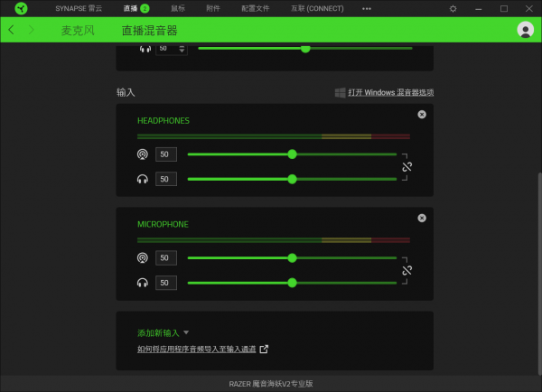Click HEADPHONES stream broadcast icon
Screen dimensions: 542x392
pos(143,154)
